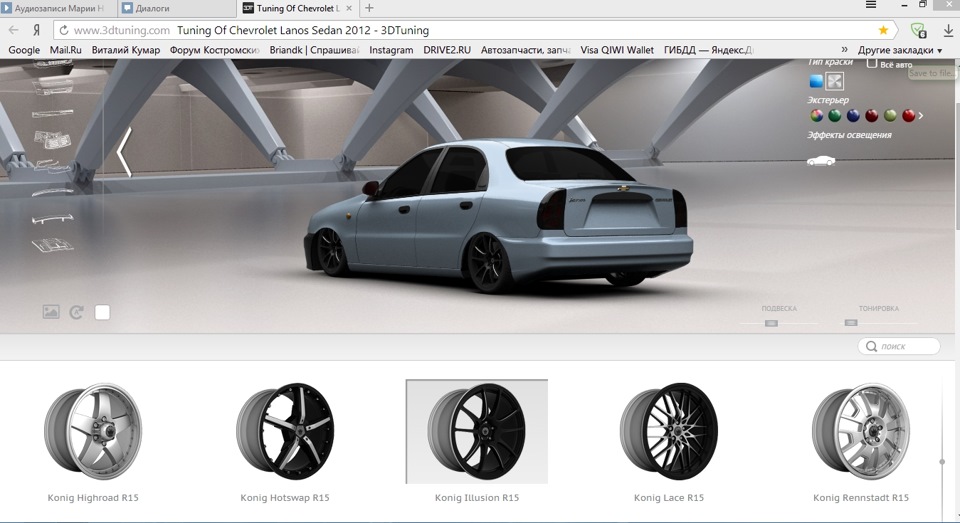This screenshot has height=523, width=960.
Task: Open the browser hamburger menu
Action: click(x=871, y=5)
